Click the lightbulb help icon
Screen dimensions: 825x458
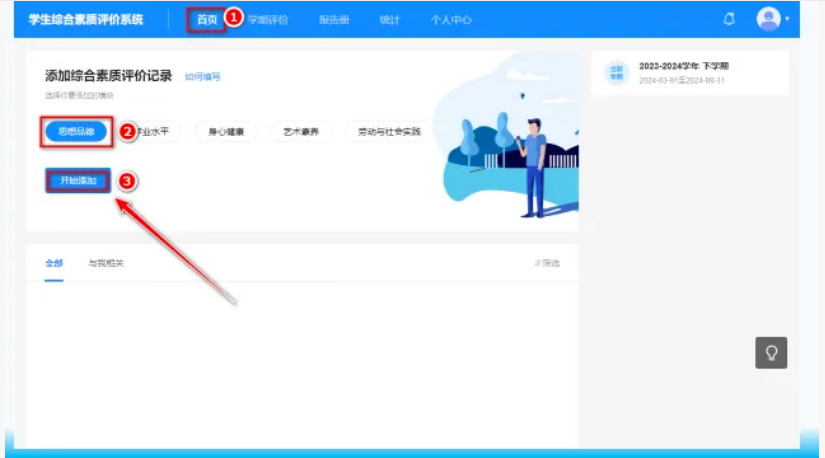pos(771,352)
